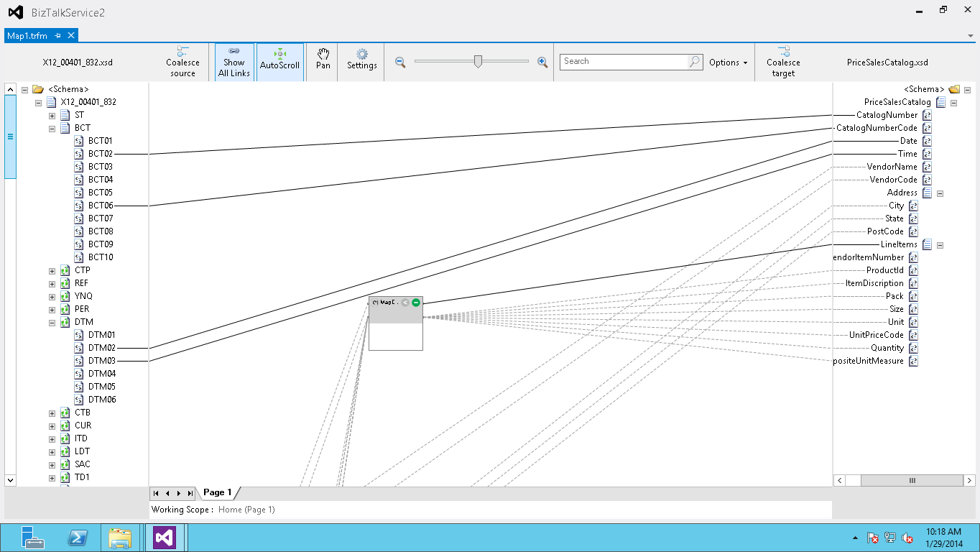Toggle AutoScroll mode
The image size is (980, 552).
280,62
